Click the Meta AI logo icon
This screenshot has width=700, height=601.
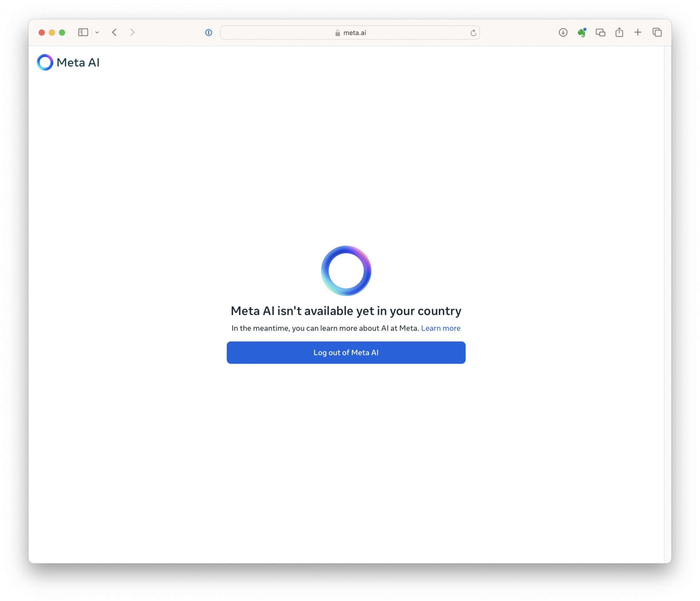point(46,62)
